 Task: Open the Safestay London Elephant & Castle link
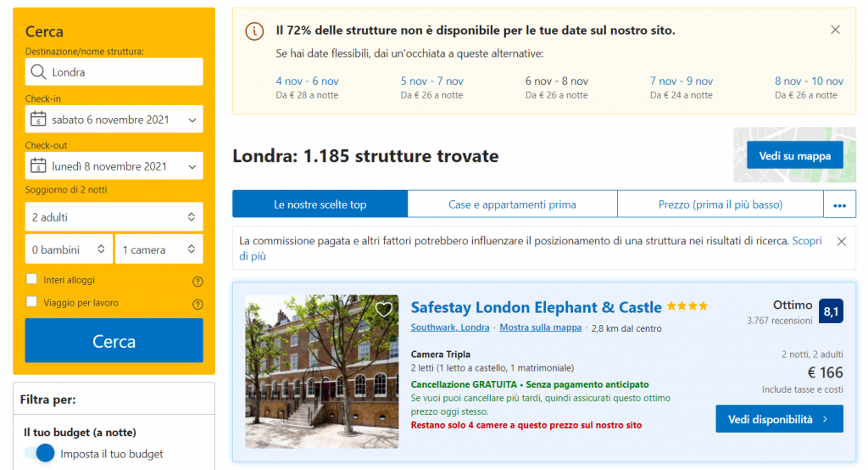536,307
